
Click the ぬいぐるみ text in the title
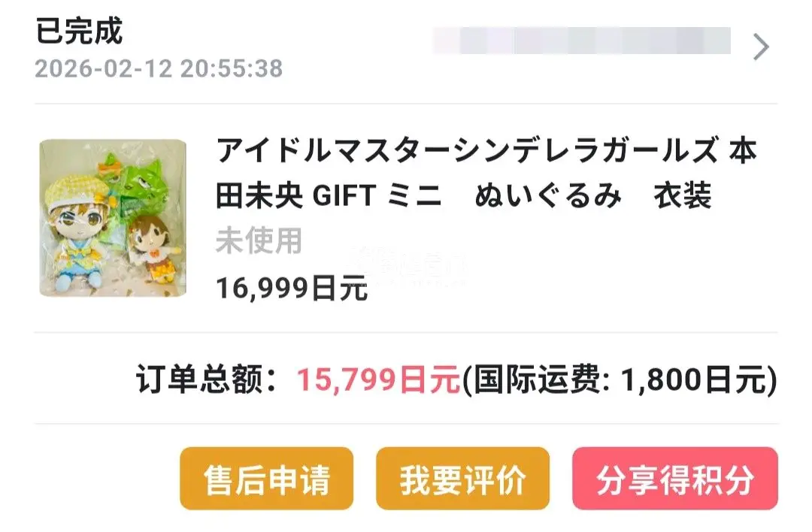[x=548, y=195]
